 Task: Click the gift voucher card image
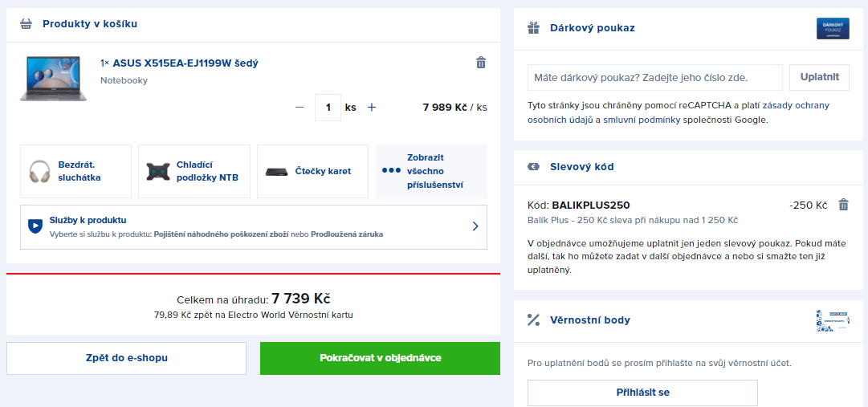tap(833, 28)
